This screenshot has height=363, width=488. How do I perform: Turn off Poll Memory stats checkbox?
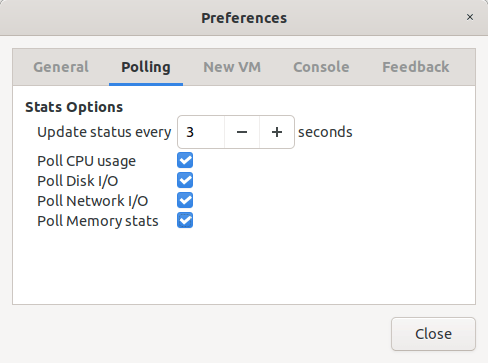pos(185,221)
